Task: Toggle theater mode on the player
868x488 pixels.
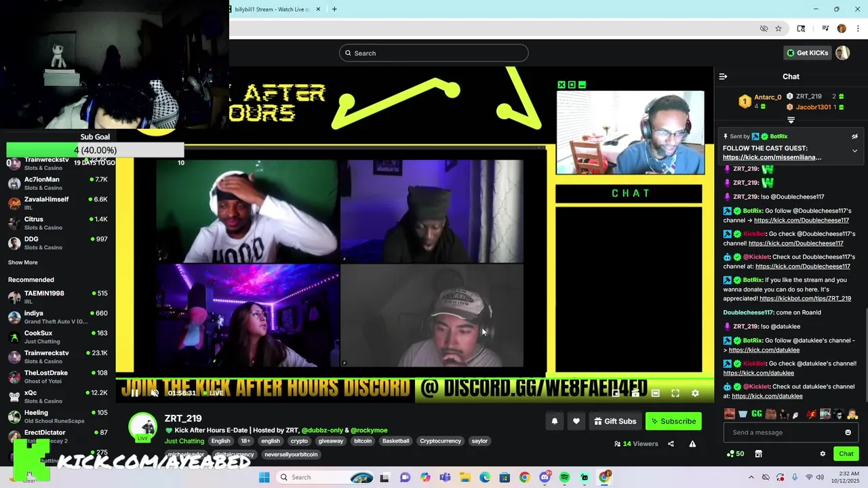Action: click(656, 393)
